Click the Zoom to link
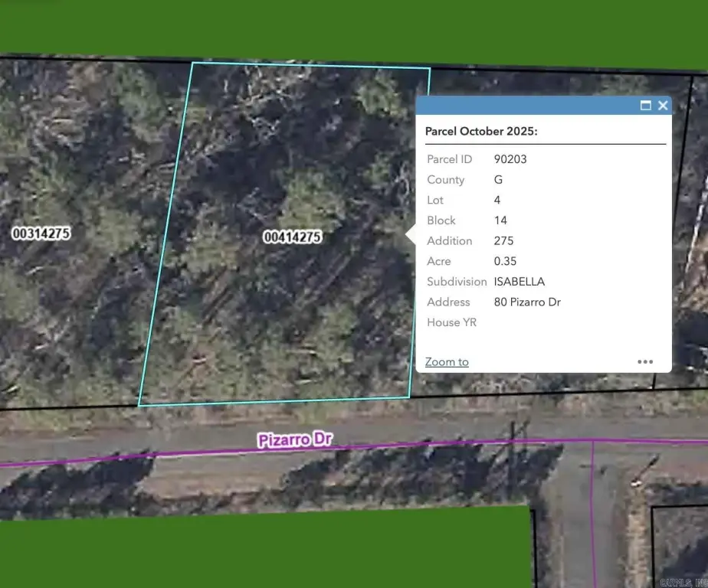Screen dimensions: 708x588 [x=447, y=362]
